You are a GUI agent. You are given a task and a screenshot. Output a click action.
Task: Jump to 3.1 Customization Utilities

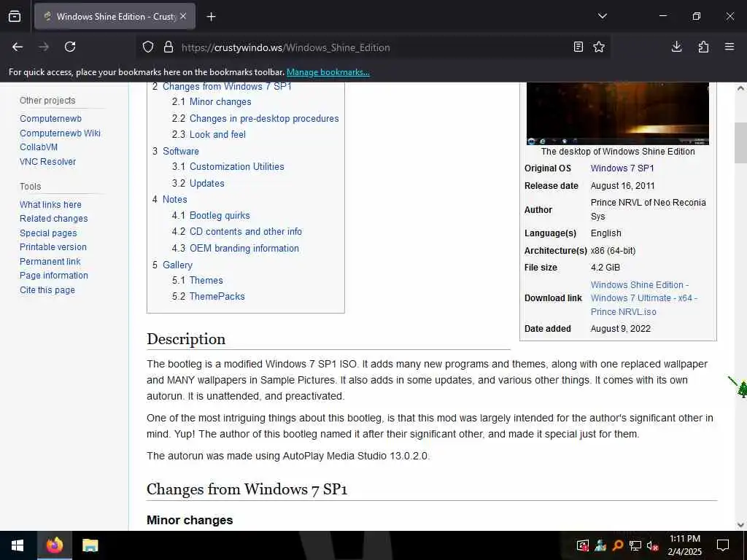click(228, 167)
